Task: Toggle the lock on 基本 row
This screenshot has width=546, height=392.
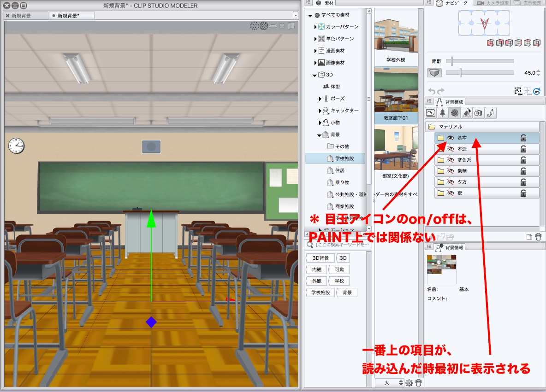Action: 523,138
